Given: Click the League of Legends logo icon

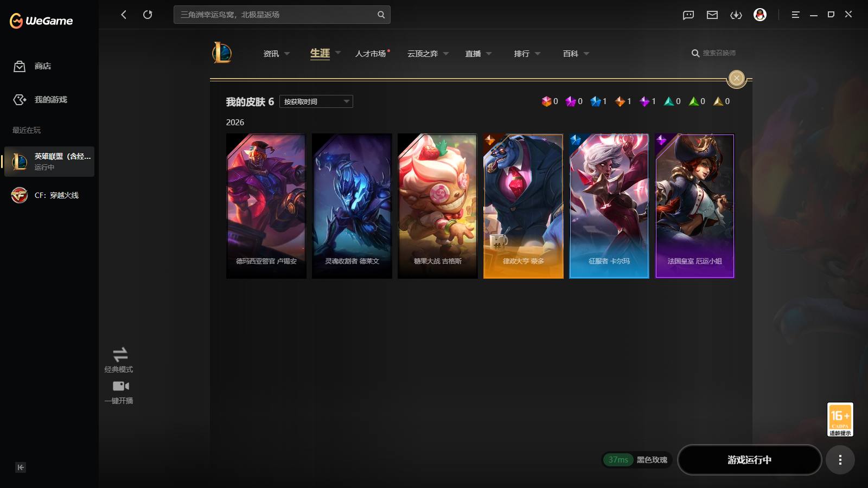Looking at the screenshot, I should [222, 53].
